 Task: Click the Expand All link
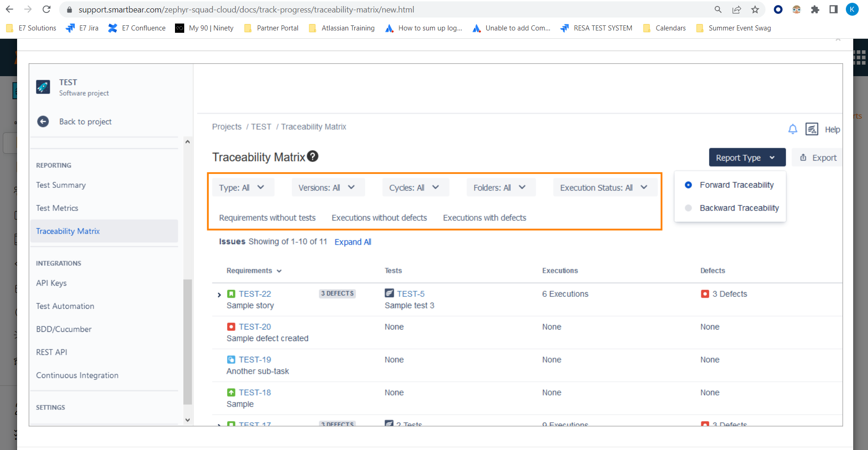(x=352, y=241)
